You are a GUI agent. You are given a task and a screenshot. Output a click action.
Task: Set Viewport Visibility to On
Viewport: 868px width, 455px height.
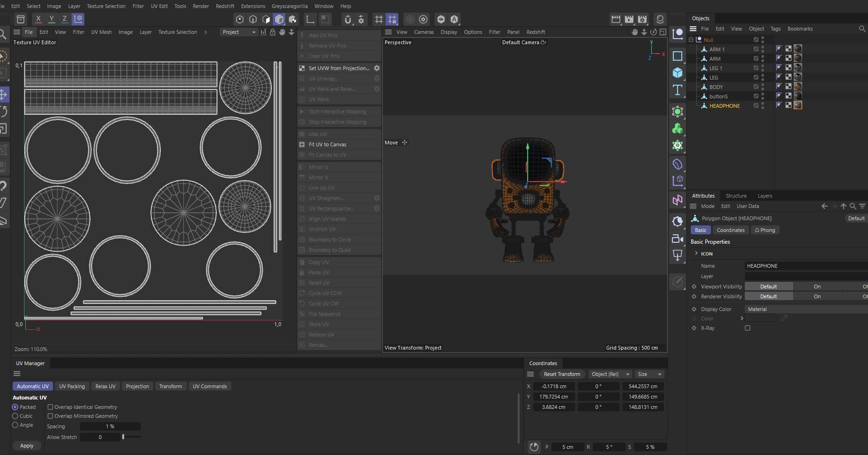click(817, 287)
